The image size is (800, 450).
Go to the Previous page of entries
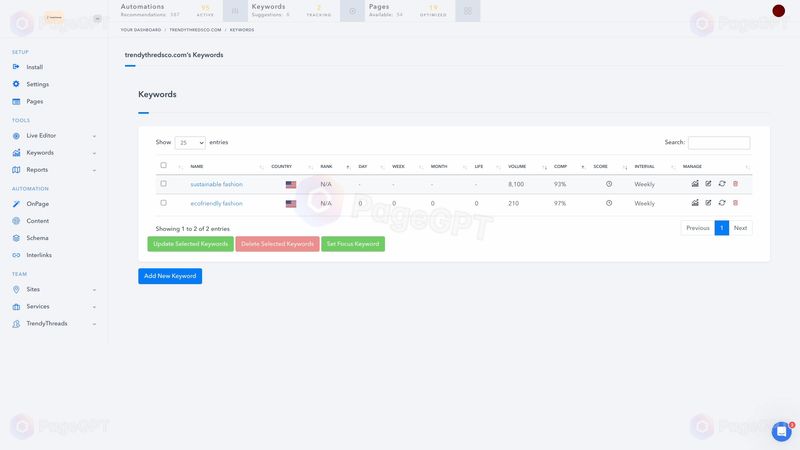tap(697, 228)
